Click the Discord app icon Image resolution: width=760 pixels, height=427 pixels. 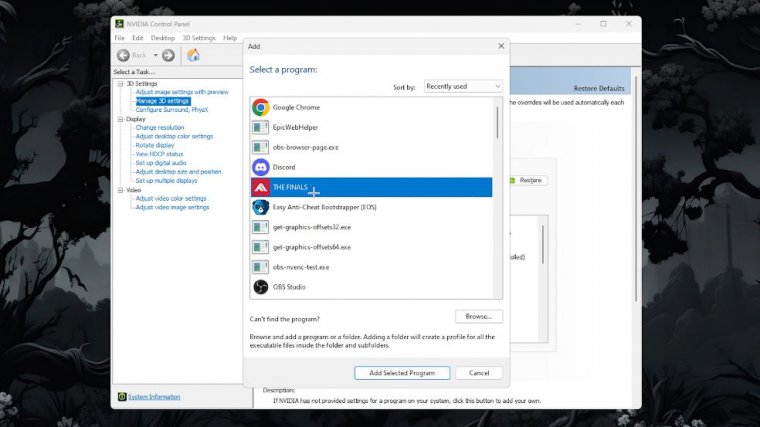260,167
